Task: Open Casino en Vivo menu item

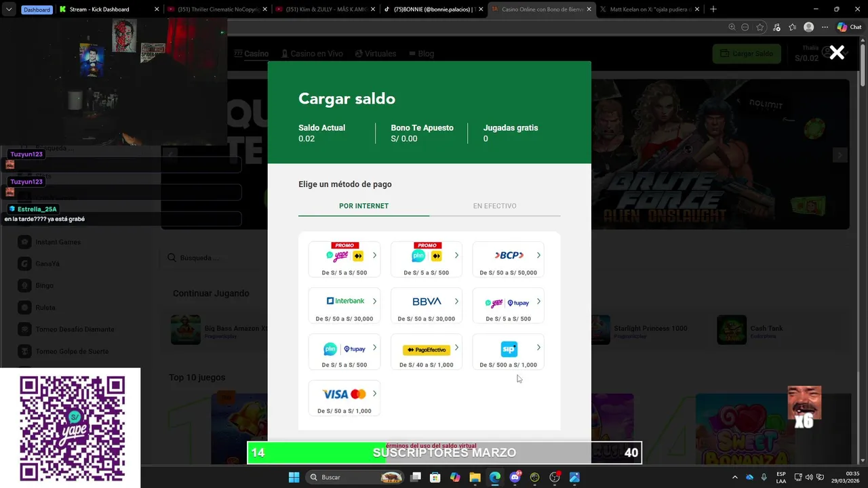Action: click(312, 54)
